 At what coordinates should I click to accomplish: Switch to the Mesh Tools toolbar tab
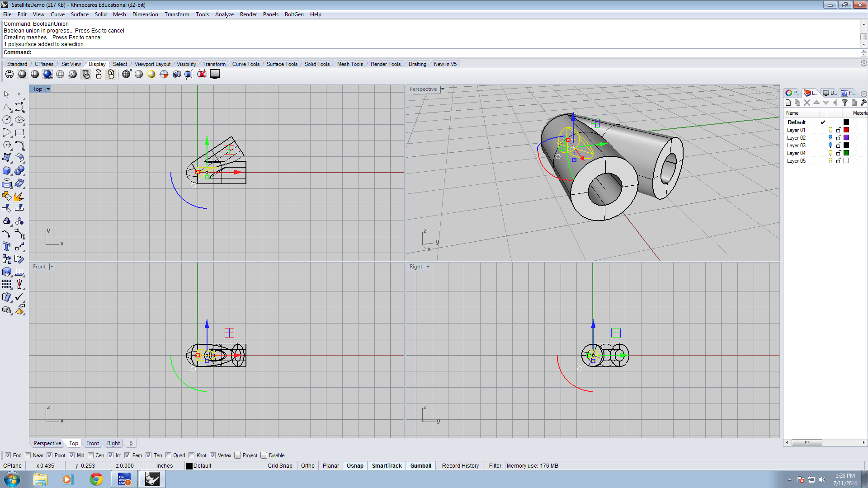point(350,64)
